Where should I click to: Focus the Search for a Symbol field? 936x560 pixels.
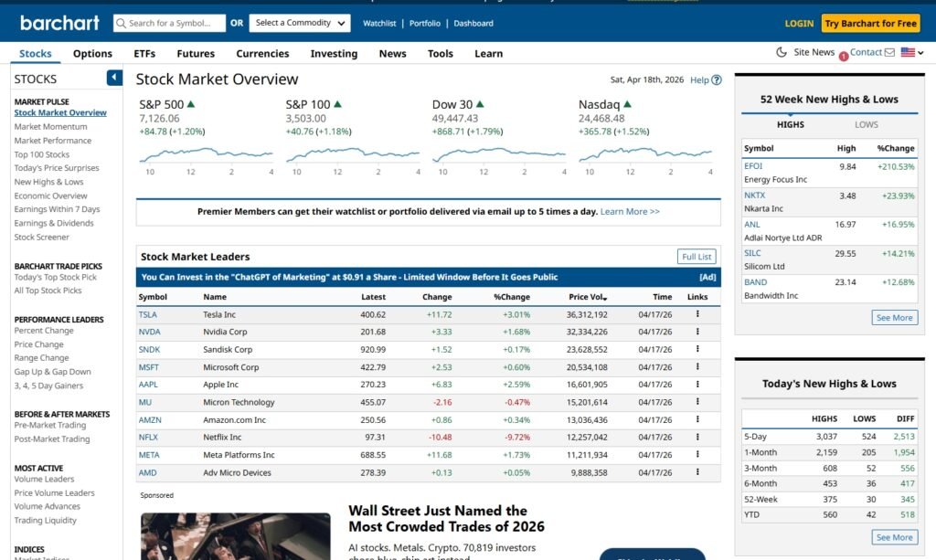coord(169,23)
